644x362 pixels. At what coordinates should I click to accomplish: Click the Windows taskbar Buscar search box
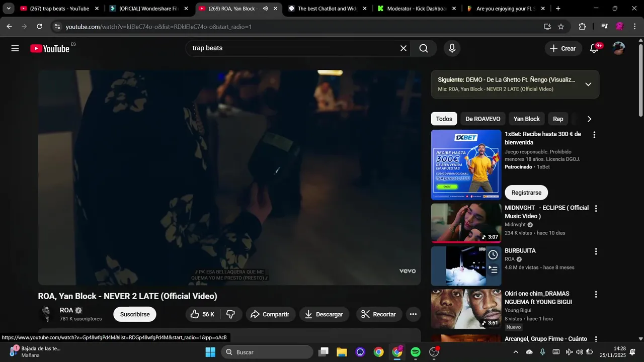[267, 352]
